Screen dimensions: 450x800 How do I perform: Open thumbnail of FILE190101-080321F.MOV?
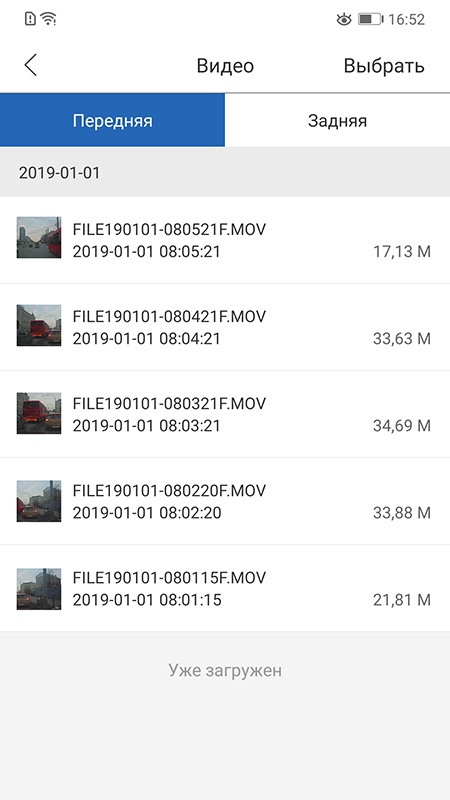pos(39,413)
